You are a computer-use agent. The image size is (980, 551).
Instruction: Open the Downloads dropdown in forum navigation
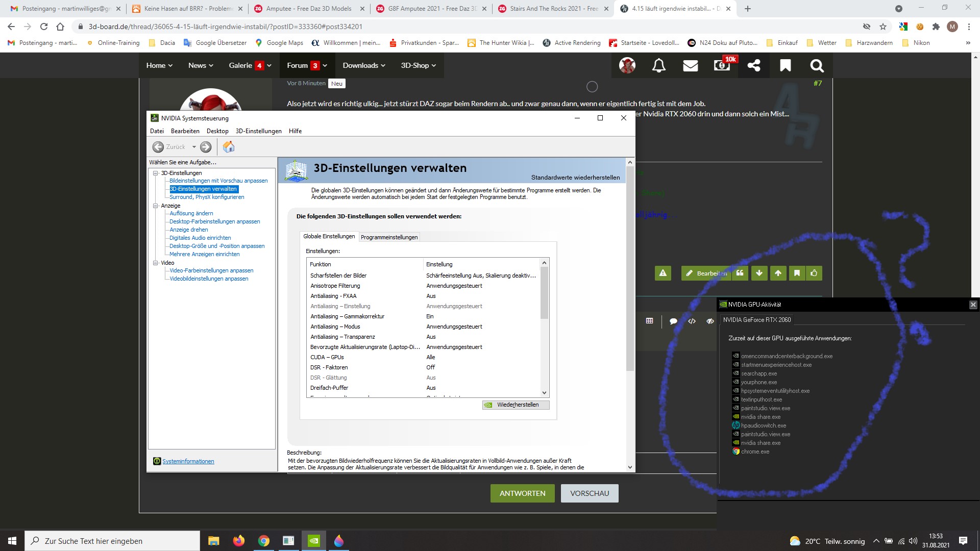pyautogui.click(x=364, y=65)
